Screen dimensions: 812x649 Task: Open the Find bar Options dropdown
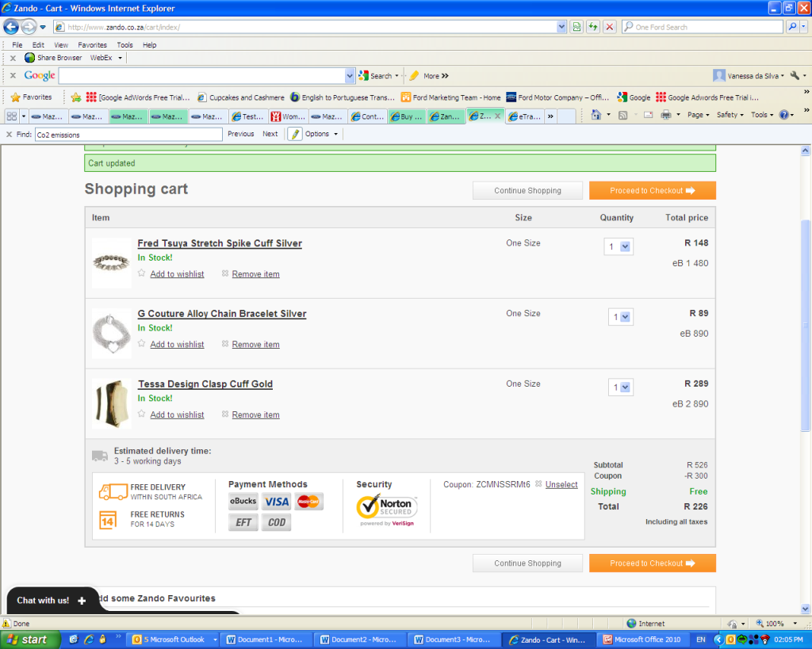click(321, 134)
